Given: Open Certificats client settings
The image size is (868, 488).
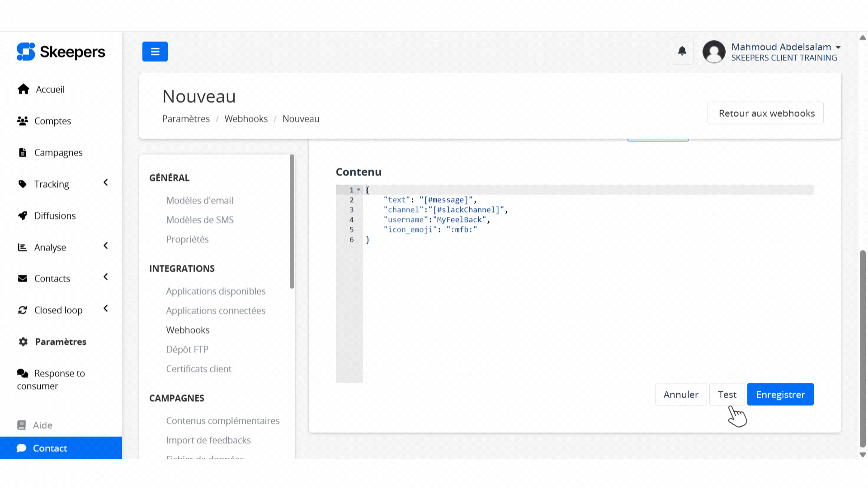Looking at the screenshot, I should click(x=198, y=369).
